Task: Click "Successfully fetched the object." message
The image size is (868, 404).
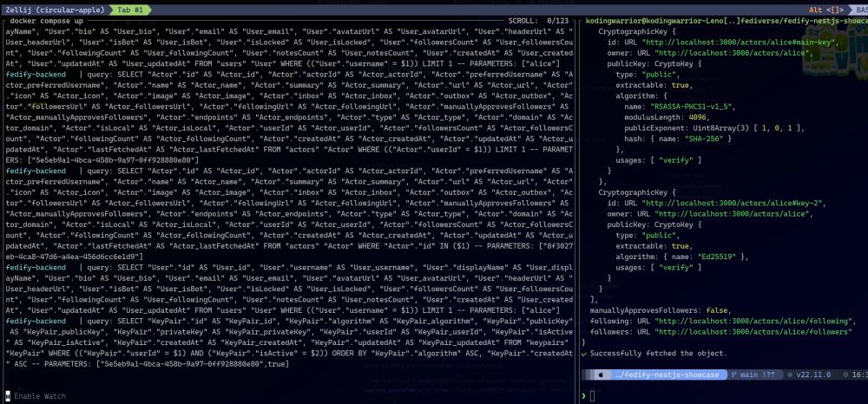Action: (x=659, y=353)
